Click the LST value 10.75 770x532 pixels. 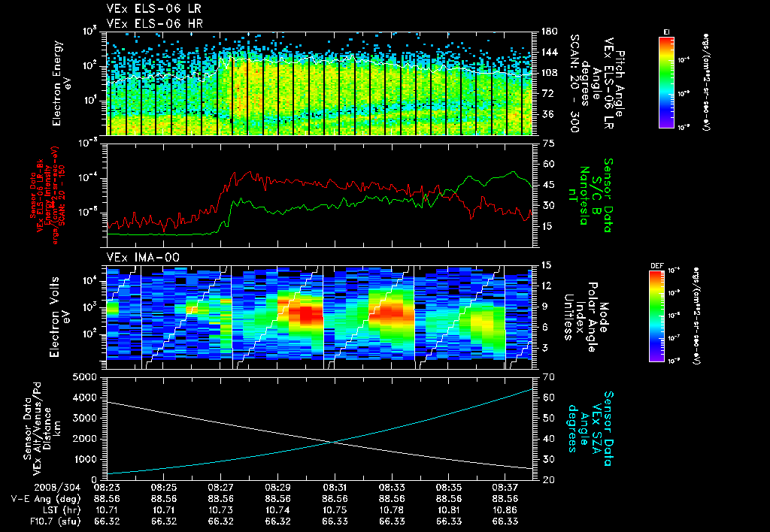[335, 510]
